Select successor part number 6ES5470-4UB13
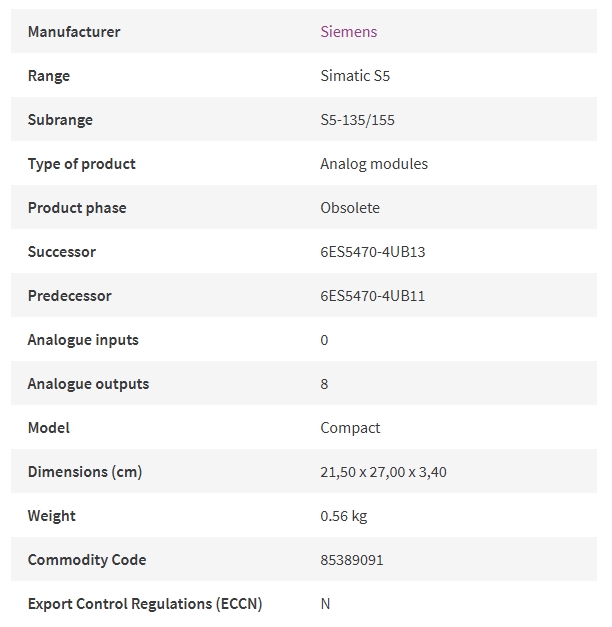 coord(372,252)
